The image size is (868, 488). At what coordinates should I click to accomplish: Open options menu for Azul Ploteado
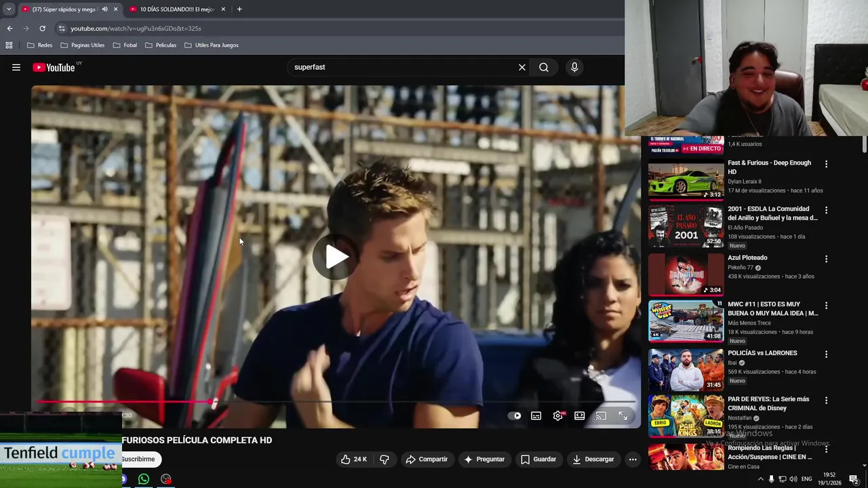826,259
